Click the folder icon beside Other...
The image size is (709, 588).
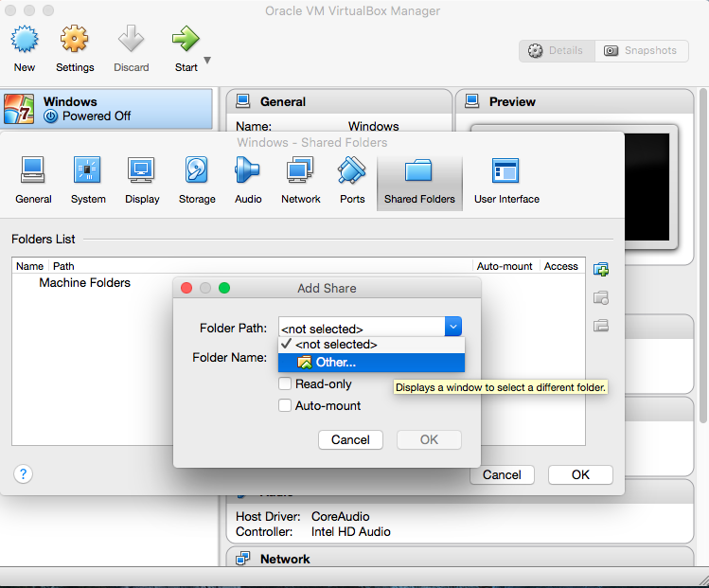tap(304, 363)
